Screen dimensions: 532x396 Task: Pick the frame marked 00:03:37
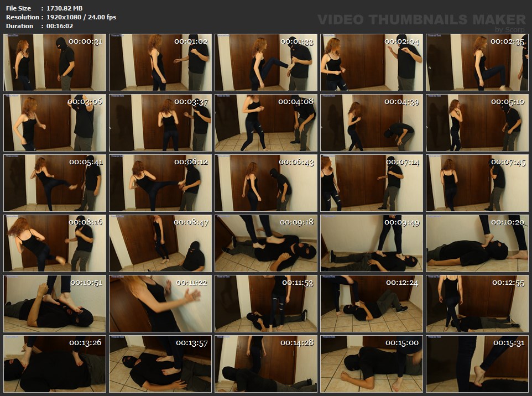pyautogui.click(x=160, y=123)
